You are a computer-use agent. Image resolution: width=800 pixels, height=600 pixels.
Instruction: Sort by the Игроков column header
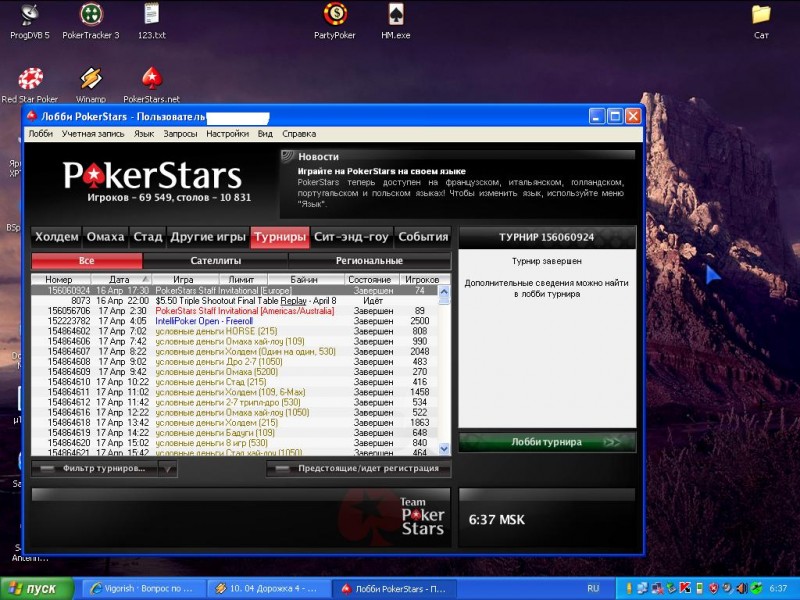(x=422, y=280)
